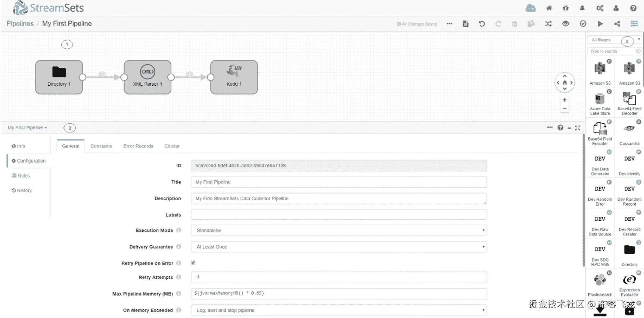Go to Home via header icon

[x=549, y=8]
